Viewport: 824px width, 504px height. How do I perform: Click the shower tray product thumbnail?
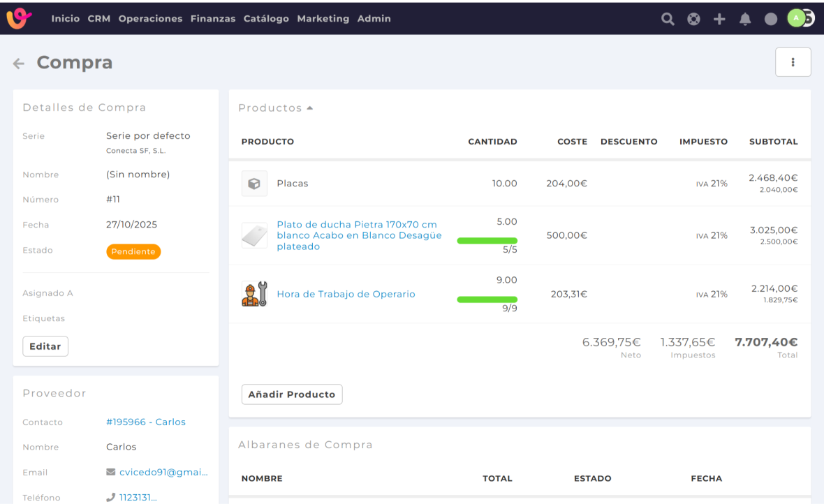point(254,235)
